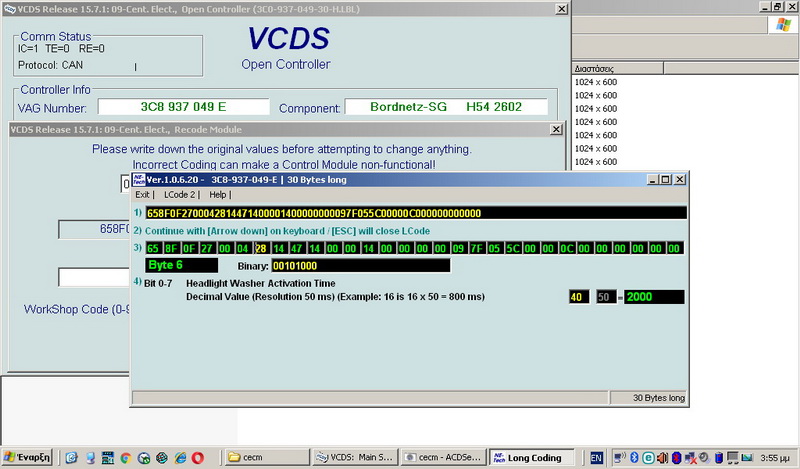Close the Recode Module dialog
Viewport: 800px width, 469px height.
(557, 130)
